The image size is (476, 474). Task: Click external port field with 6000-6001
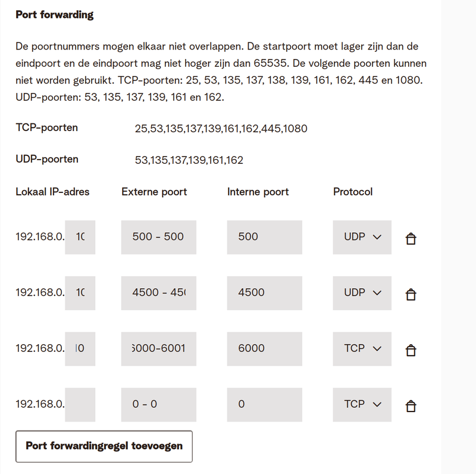click(x=158, y=348)
